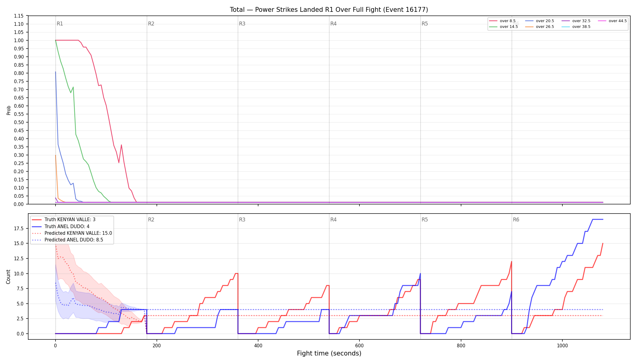Click the R3 round label in bottom chart
Viewport: 637px width, 364px height.
(x=242, y=220)
